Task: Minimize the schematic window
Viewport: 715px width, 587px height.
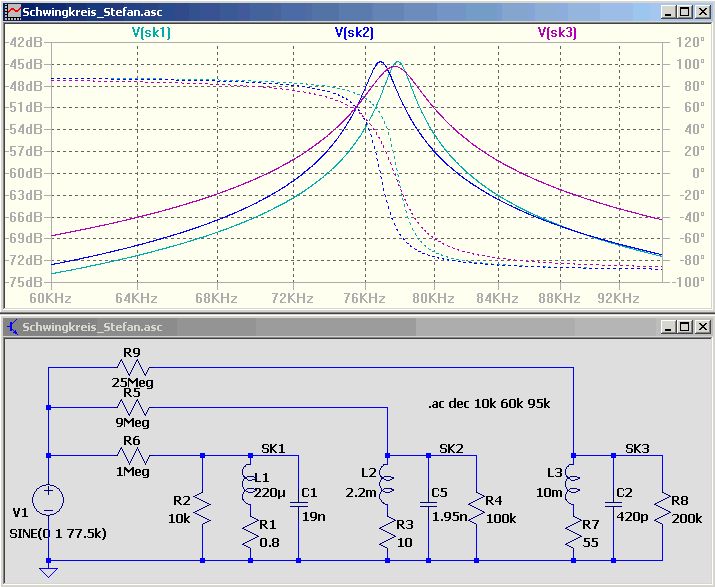Action: (666, 326)
